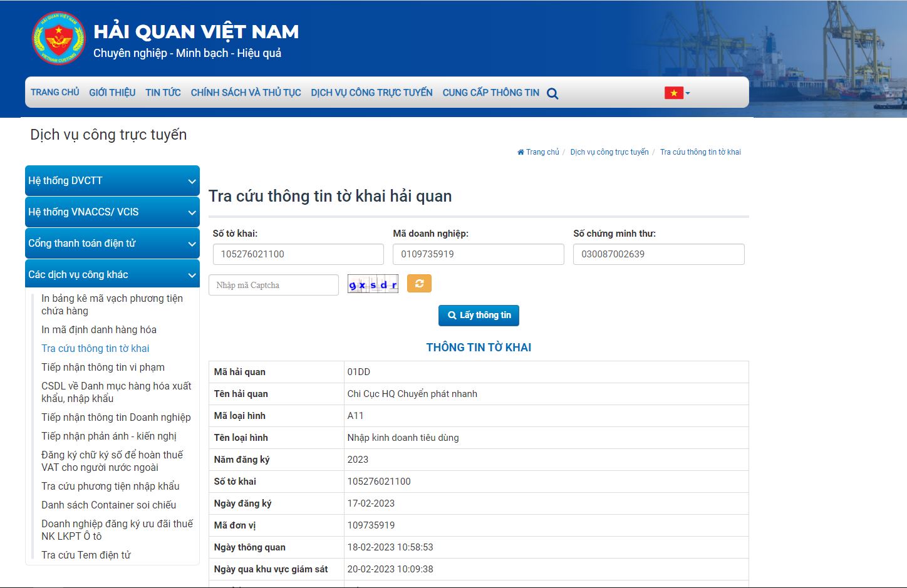This screenshot has height=588, width=907.
Task: Focus the Số tờ khai input field
Action: 298,254
